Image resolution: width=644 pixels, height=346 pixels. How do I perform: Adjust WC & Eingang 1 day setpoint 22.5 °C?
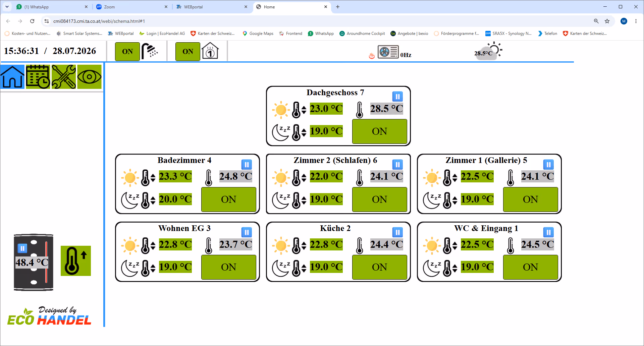[x=477, y=244]
